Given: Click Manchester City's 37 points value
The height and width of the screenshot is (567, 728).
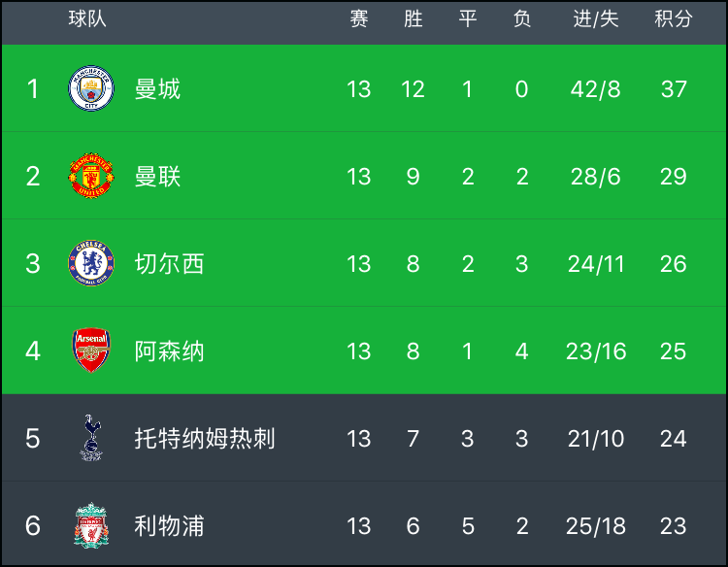Looking at the screenshot, I should point(674,88).
